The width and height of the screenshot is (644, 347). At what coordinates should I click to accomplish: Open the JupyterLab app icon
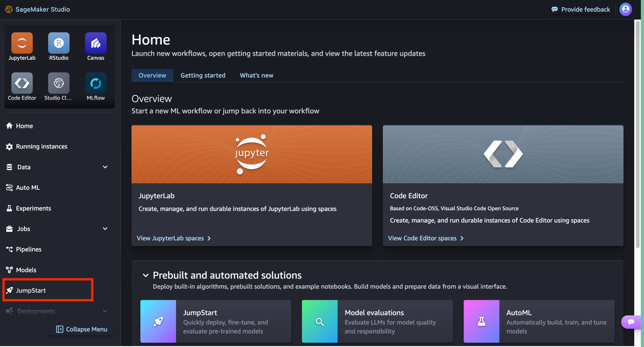coord(22,43)
